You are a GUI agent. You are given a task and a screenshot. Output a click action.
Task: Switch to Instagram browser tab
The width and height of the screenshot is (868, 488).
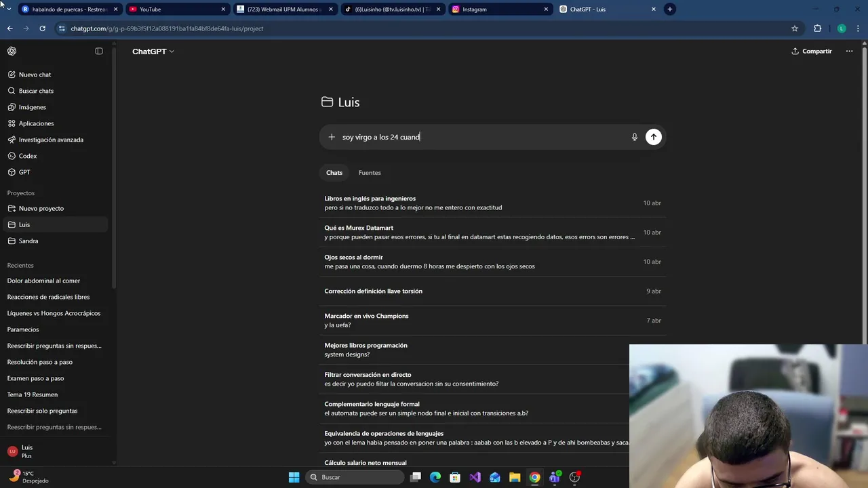(500, 9)
